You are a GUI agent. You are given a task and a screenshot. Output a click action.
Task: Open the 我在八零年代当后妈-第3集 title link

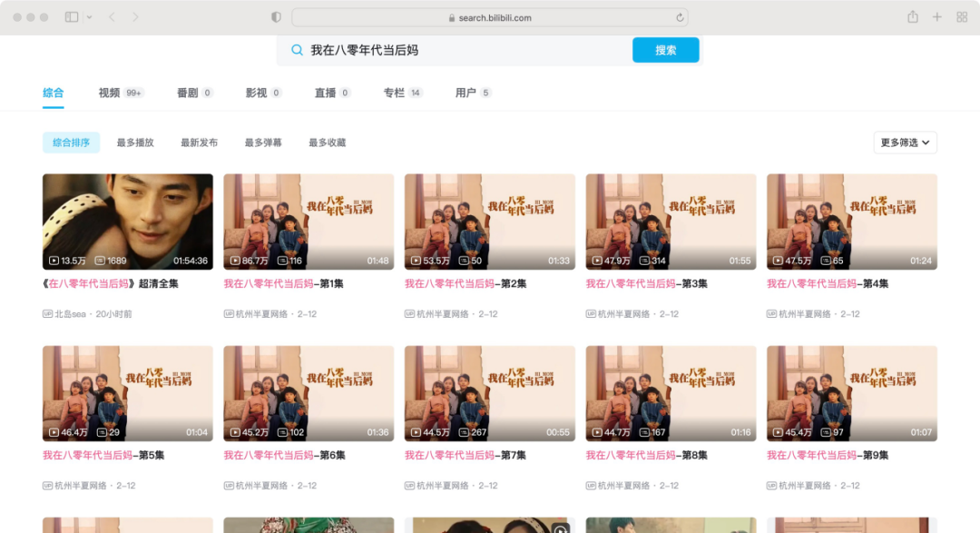pos(646,284)
